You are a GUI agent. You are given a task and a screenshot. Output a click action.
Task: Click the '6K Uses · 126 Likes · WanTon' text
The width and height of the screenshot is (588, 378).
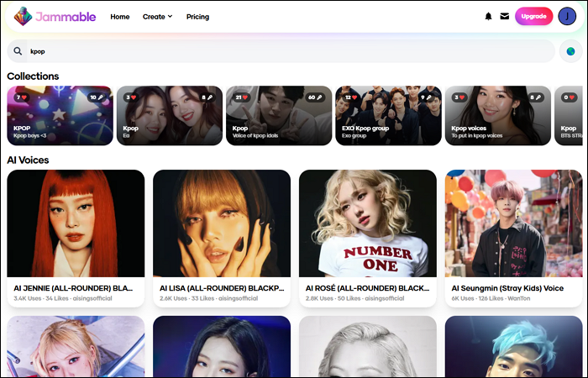pos(491,298)
